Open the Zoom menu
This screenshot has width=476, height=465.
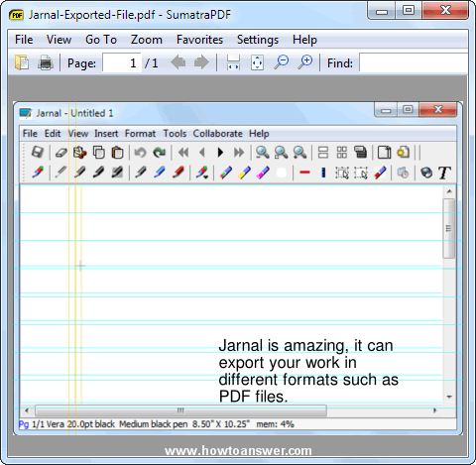point(147,40)
